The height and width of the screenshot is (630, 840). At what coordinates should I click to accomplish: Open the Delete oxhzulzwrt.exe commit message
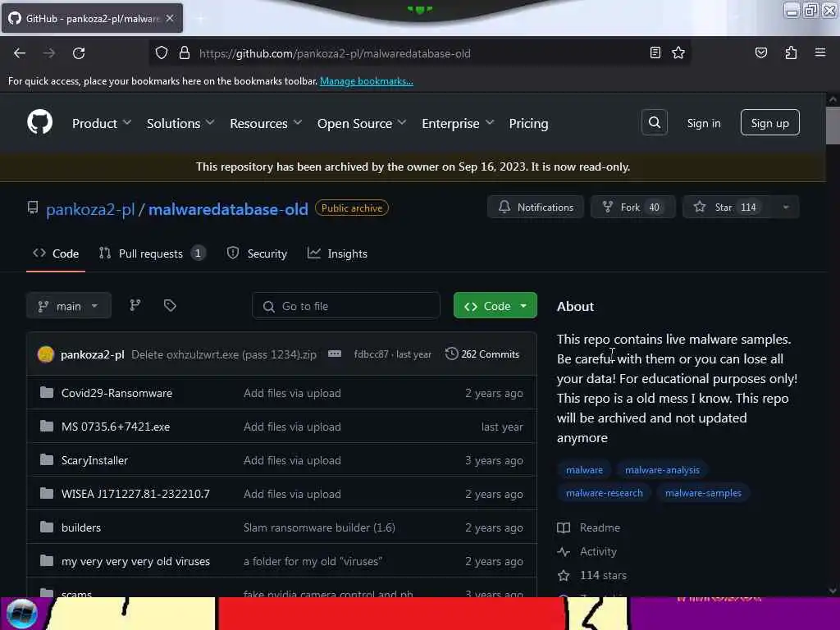224,354
